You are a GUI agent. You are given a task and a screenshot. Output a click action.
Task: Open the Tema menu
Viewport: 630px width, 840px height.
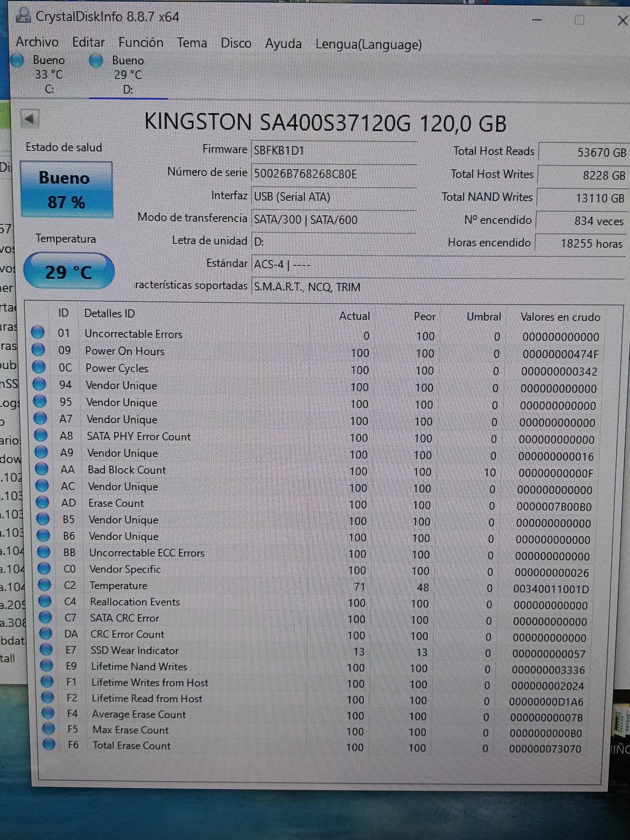click(x=192, y=43)
